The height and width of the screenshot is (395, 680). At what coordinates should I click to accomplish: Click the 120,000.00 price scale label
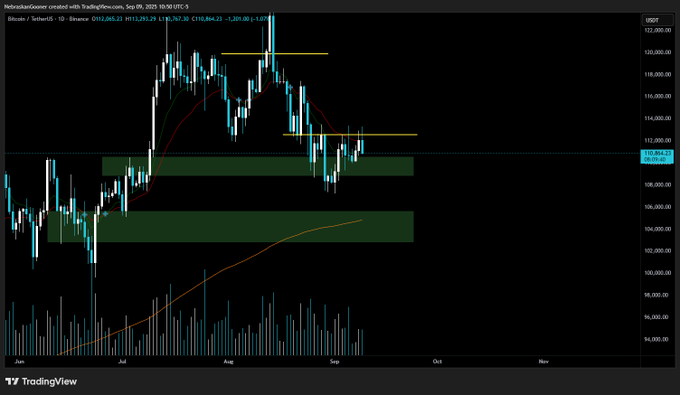tap(657, 52)
